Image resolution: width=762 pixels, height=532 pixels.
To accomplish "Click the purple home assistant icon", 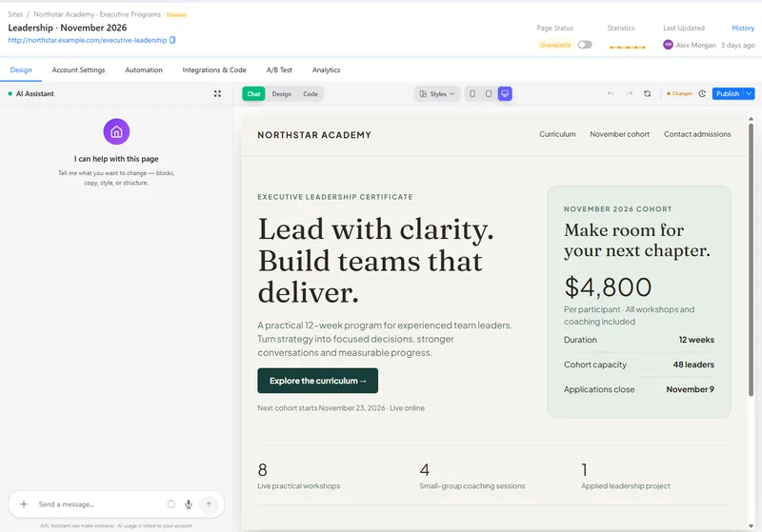I will pos(116,131).
